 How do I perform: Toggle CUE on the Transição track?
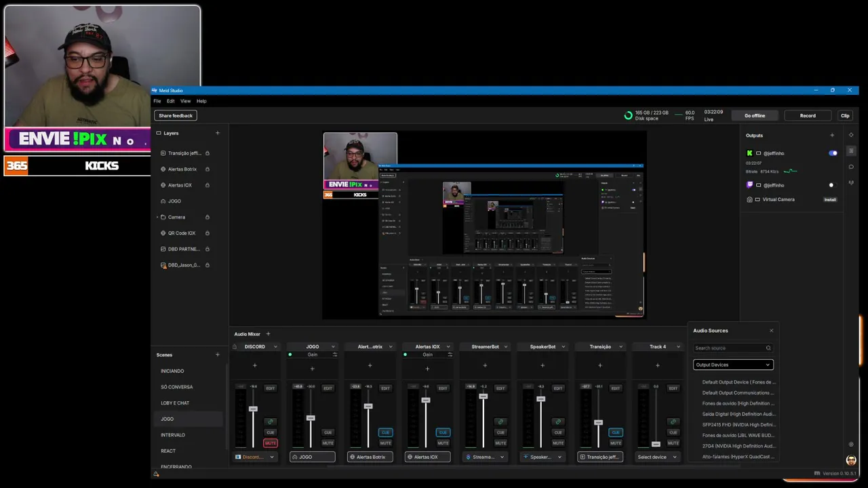tap(616, 432)
